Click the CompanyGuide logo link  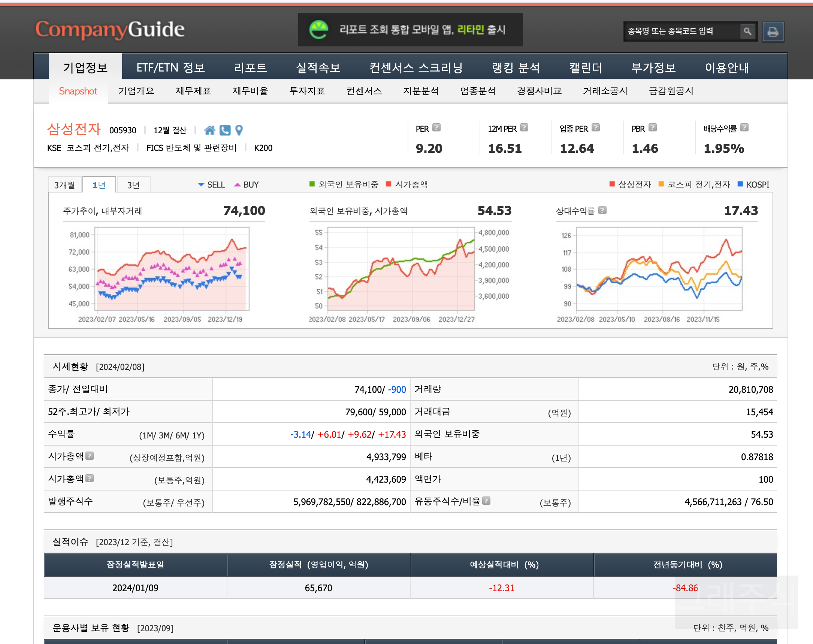tap(110, 30)
